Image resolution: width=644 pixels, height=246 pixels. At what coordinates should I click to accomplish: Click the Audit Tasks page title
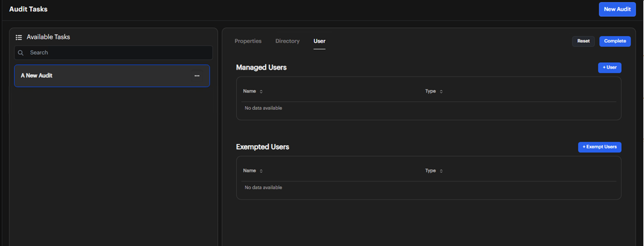point(28,9)
